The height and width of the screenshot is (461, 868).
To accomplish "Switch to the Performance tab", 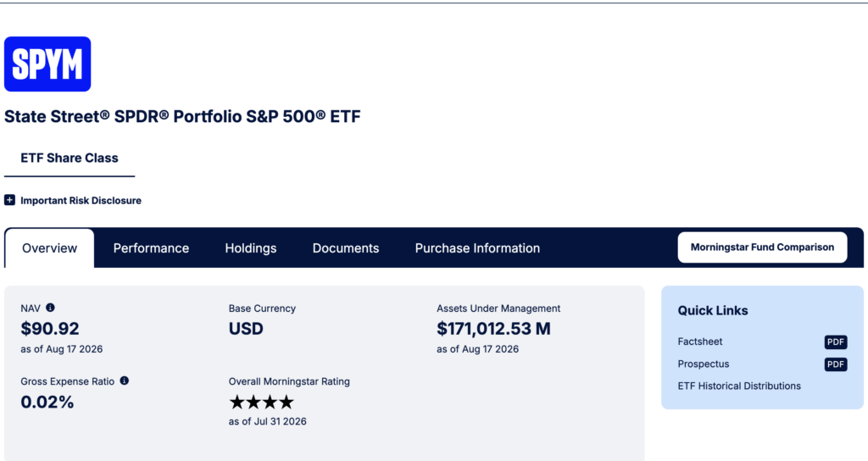I will pos(151,248).
